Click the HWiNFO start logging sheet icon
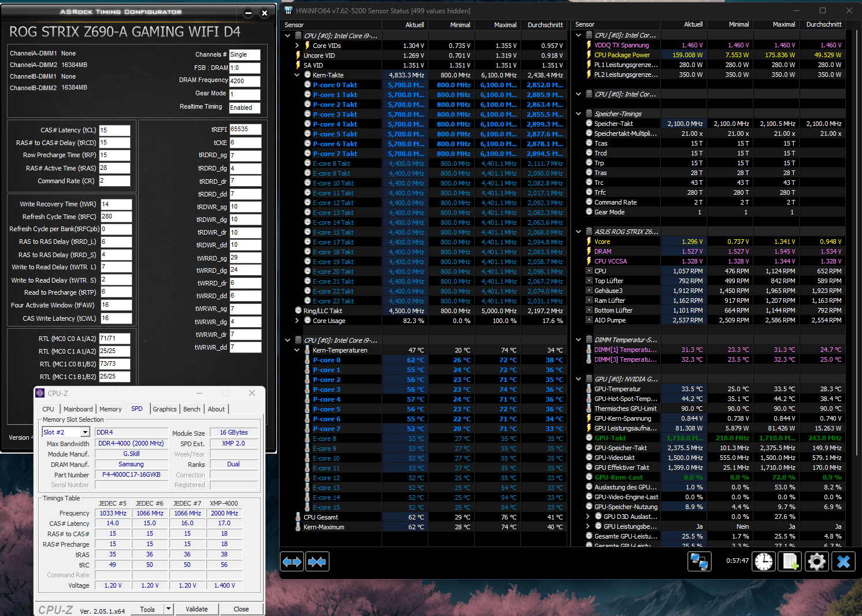862x616 pixels. tap(790, 561)
